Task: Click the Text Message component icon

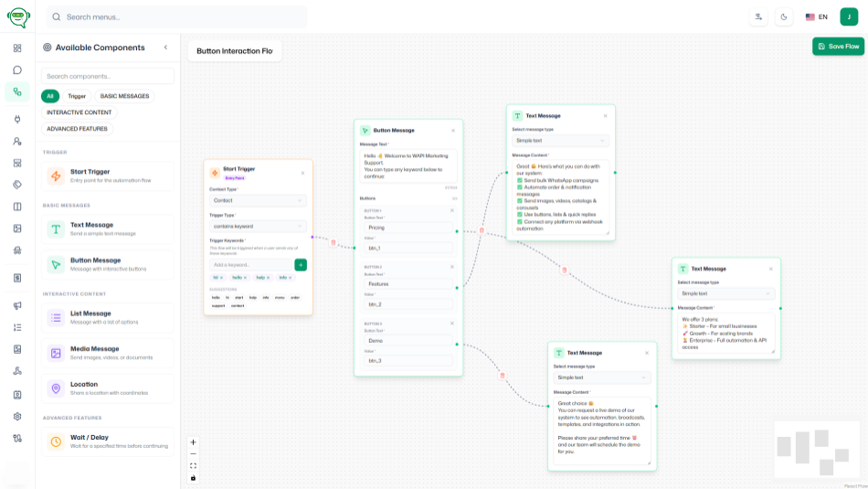Action: coord(56,229)
